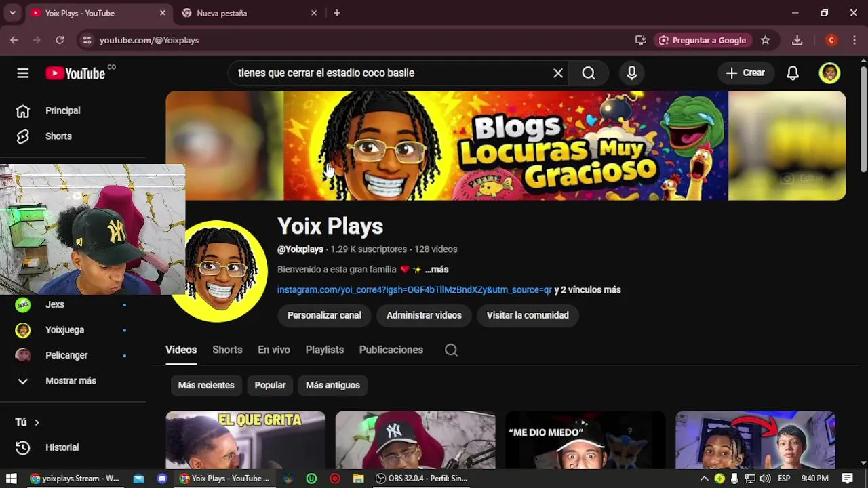Viewport: 868px width, 488px height.
Task: Close the Nueva pestaña tab
Action: [x=314, y=13]
